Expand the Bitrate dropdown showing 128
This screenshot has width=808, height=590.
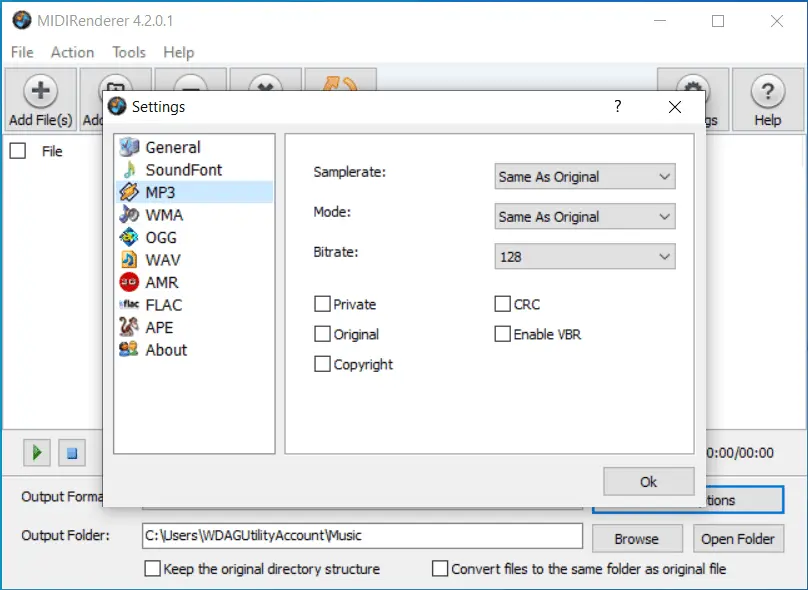[x=585, y=257]
